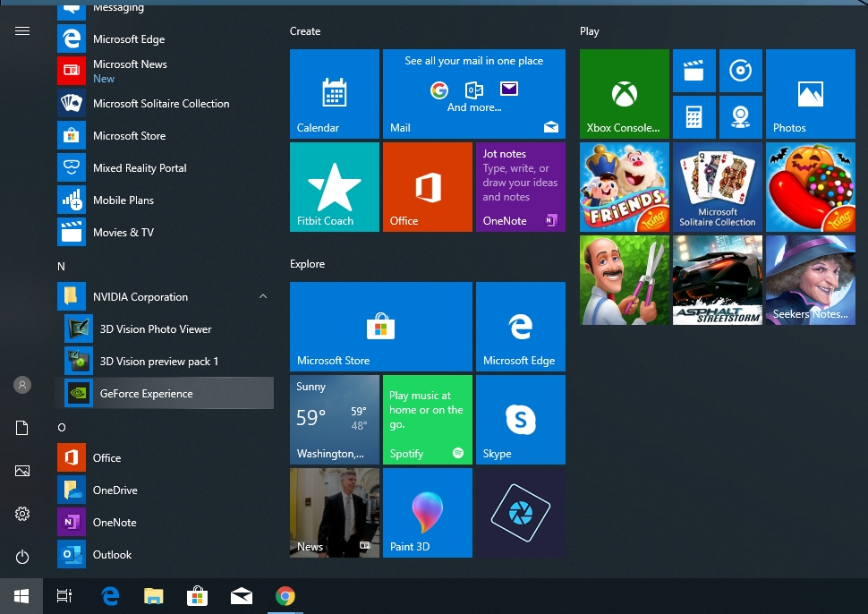The image size is (868, 614).
Task: Launch the Solitaire Collection tile with cards
Action: (718, 186)
